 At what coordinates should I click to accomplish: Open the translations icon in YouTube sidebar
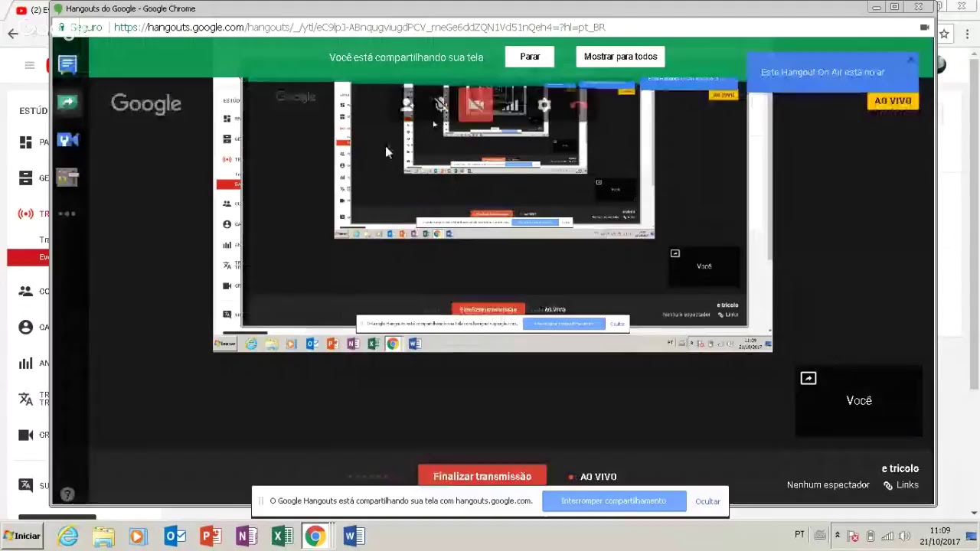point(25,399)
